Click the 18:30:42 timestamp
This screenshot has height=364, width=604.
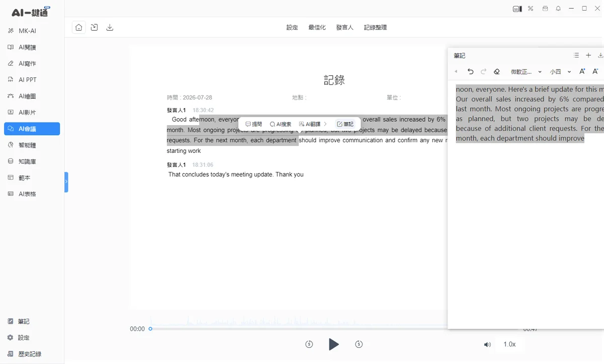[203, 110]
